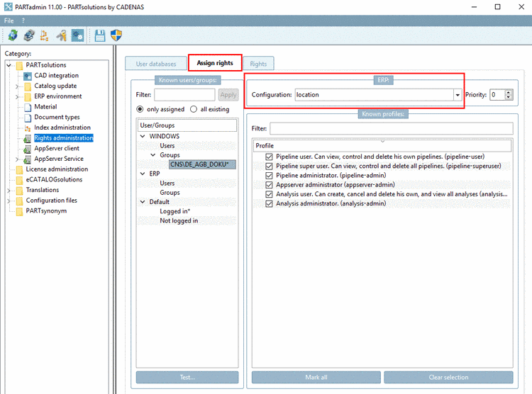Click the Index administration icon

click(x=28, y=128)
